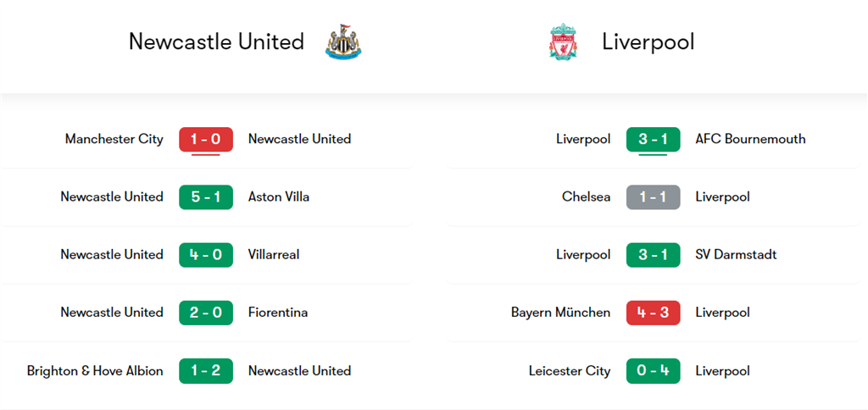
Task: Select the Chelsea team name
Action: [586, 197]
